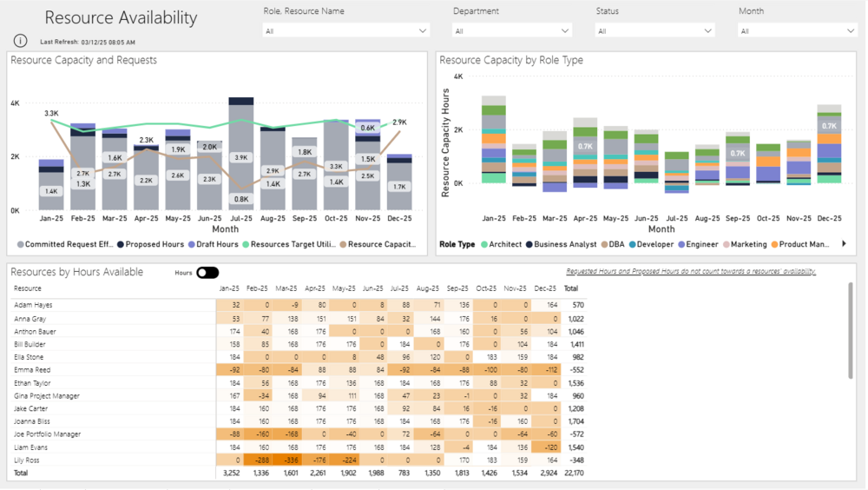
Task: Click the info icon beside Last Refresh
Action: coord(20,41)
